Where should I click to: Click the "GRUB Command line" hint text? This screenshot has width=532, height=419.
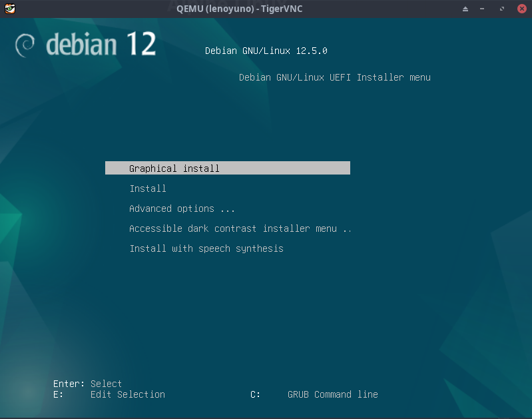coord(332,394)
